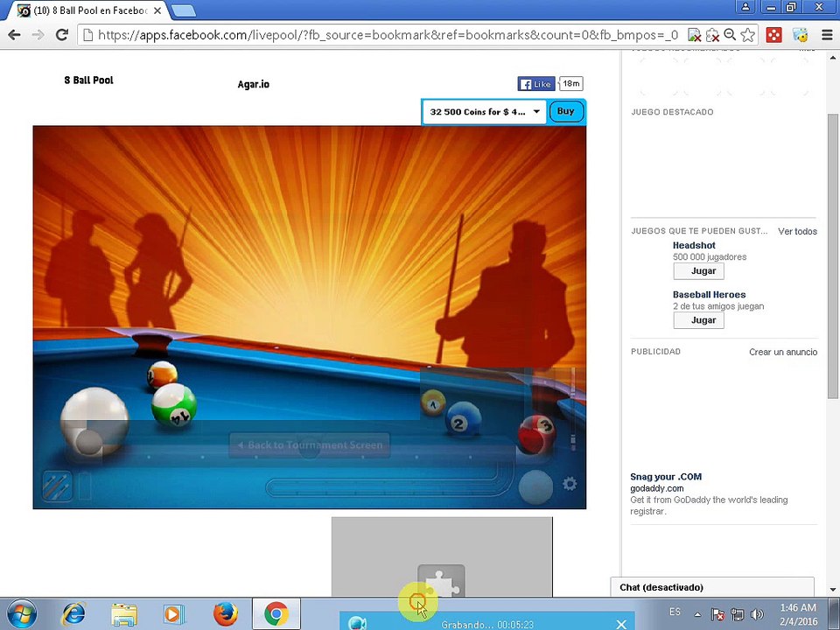Click the red 3 ball
840x630 pixels.
click(x=535, y=434)
